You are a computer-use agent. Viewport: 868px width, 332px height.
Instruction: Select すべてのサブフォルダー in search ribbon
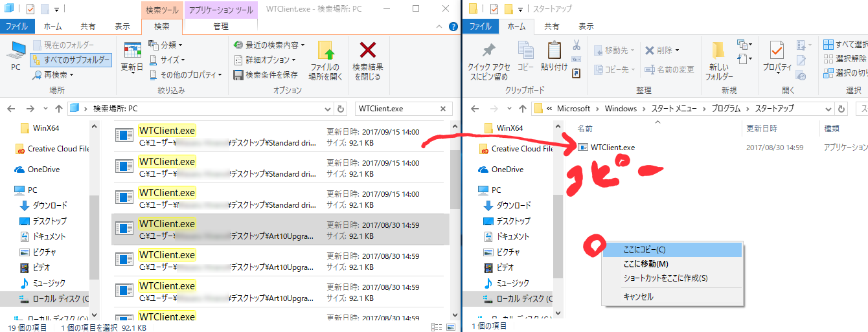pos(71,60)
